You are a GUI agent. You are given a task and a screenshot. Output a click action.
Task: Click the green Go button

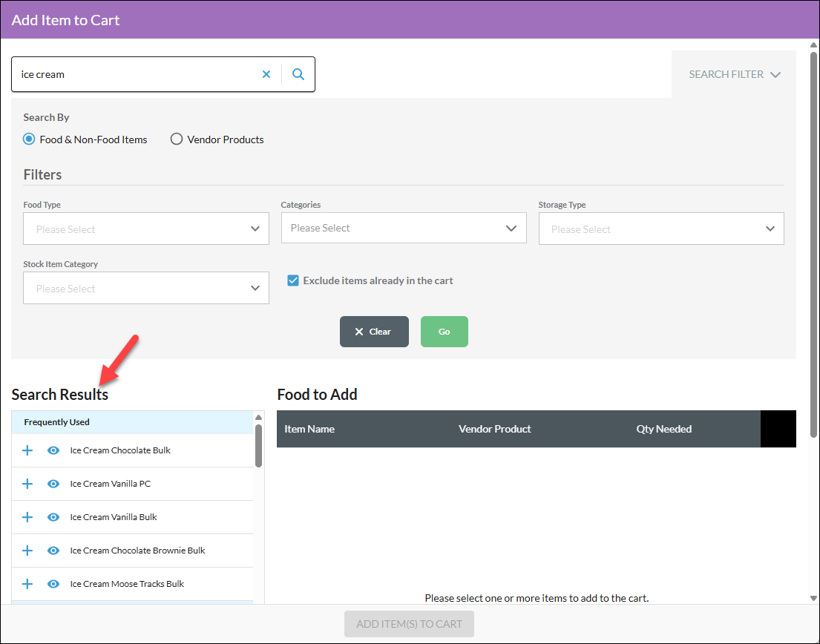445,332
